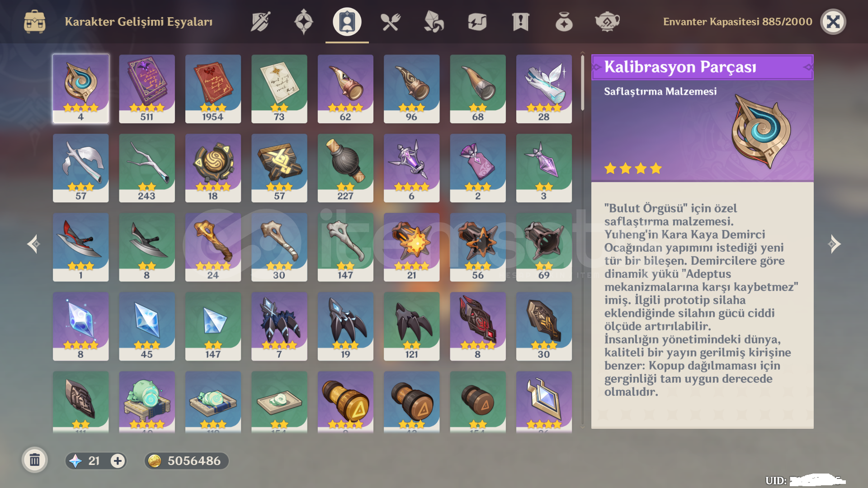Click the backpack inventory icon

click(x=35, y=22)
